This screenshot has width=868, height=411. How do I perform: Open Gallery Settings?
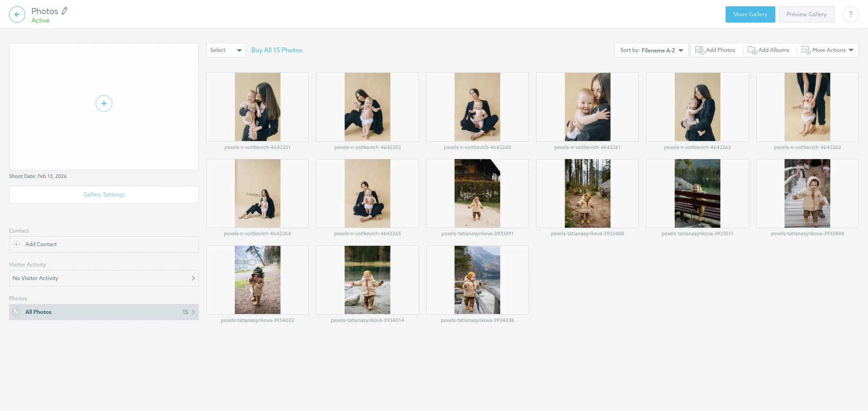pos(104,194)
